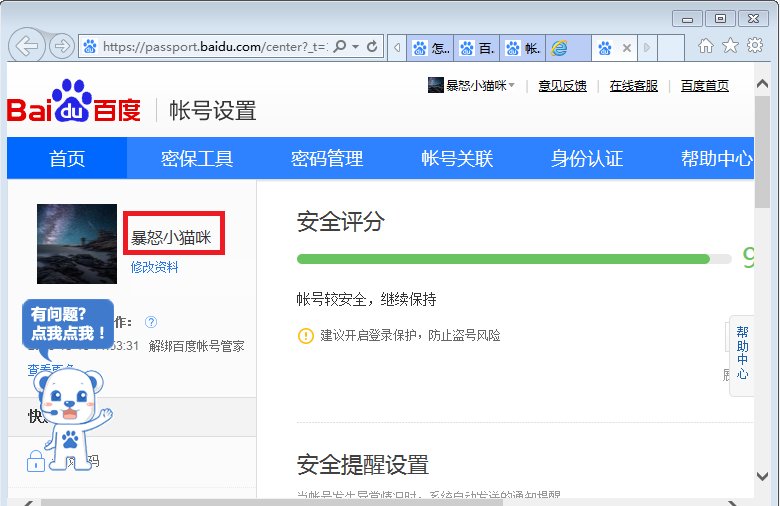Click the yellow warning exclamation icon
This screenshot has width=780, height=506.
coord(305,336)
